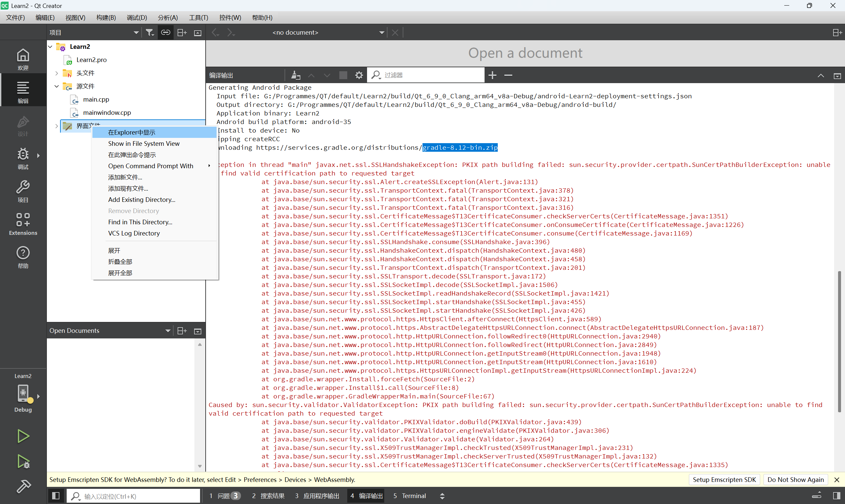Viewport: 845px width, 504px height.
Task: Switch to Terminal output tab
Action: click(x=410, y=496)
